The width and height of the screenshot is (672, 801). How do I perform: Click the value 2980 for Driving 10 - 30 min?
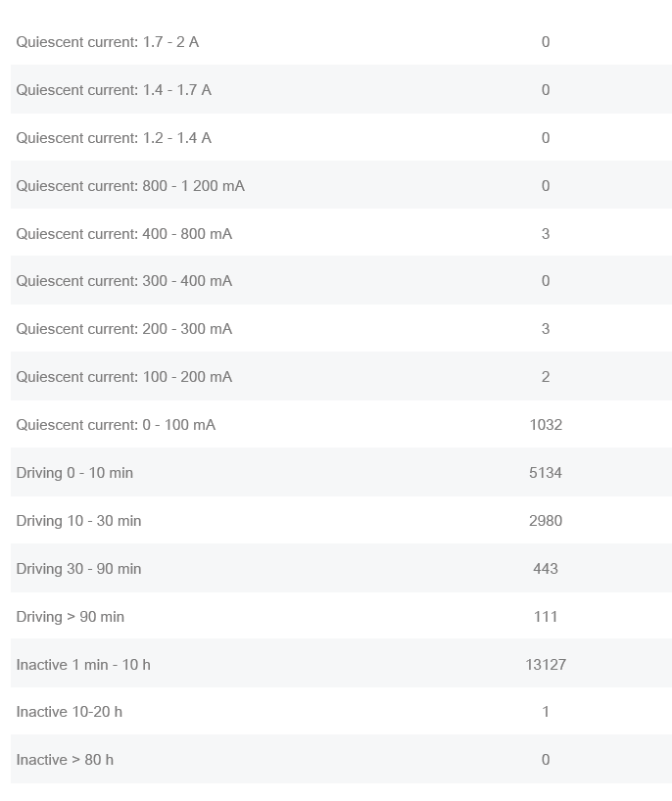[x=546, y=521]
